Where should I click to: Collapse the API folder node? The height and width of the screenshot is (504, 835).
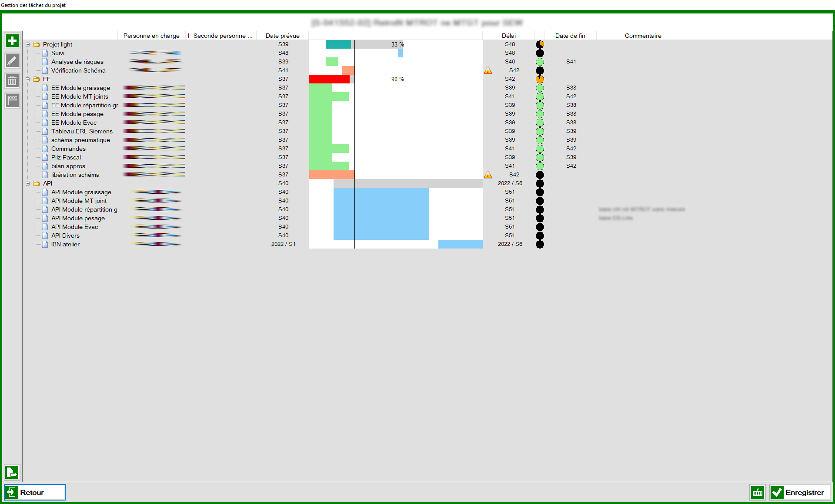coord(28,183)
